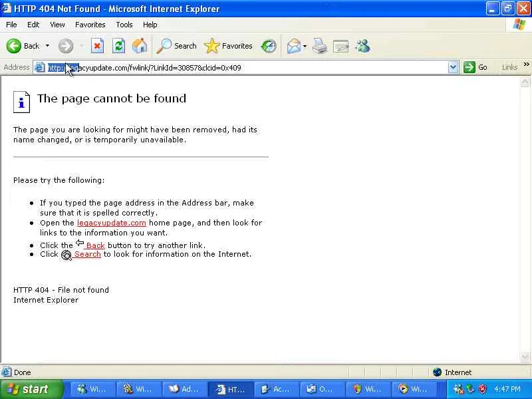The height and width of the screenshot is (399, 532).
Task: Stop loading with the red X toolbar icon
Action: (97, 46)
